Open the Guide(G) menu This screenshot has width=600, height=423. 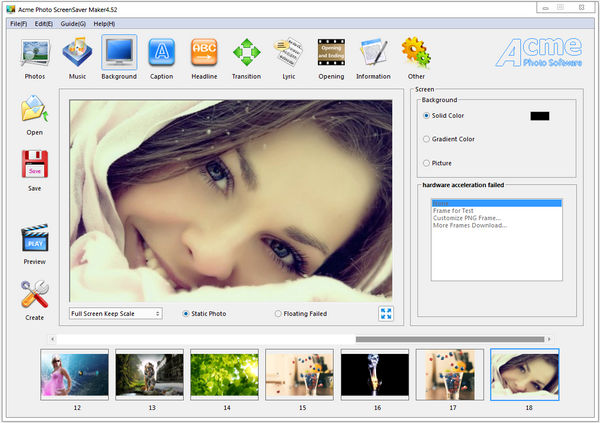click(72, 23)
